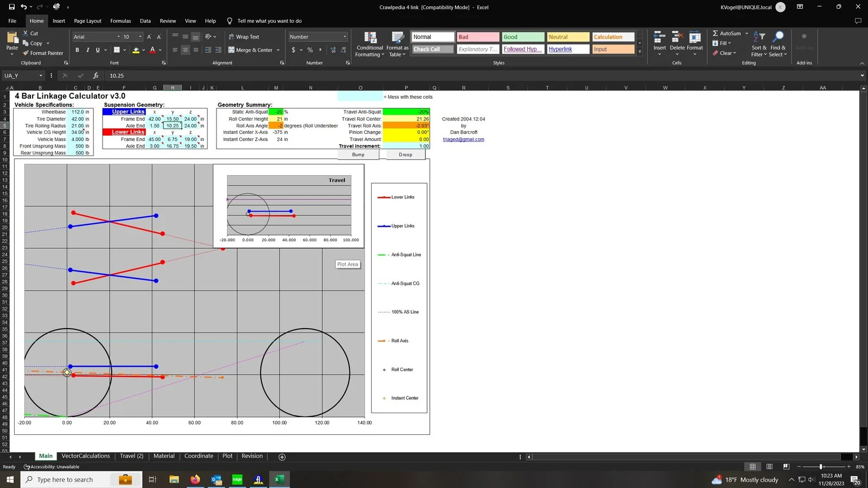Click the Bump button
Screen dimensions: 868x488
(358, 155)
